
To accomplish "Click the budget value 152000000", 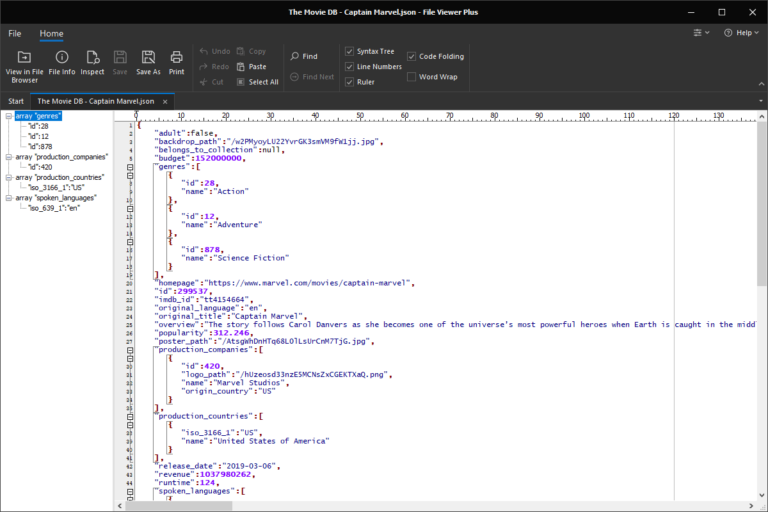I will pyautogui.click(x=218, y=158).
